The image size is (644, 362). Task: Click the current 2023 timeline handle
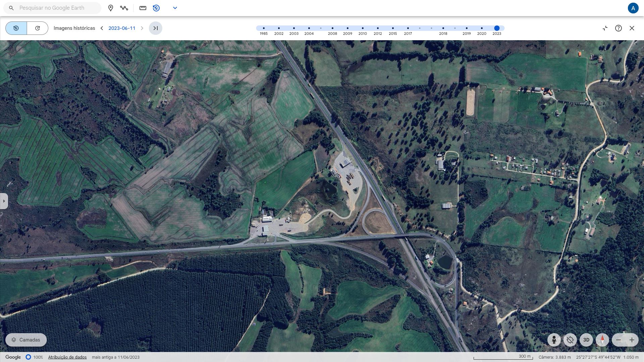click(497, 28)
